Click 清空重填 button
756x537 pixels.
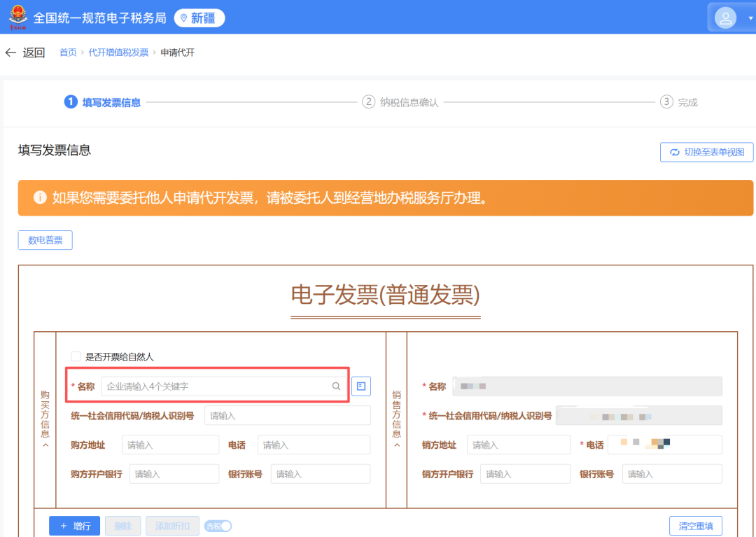696,526
